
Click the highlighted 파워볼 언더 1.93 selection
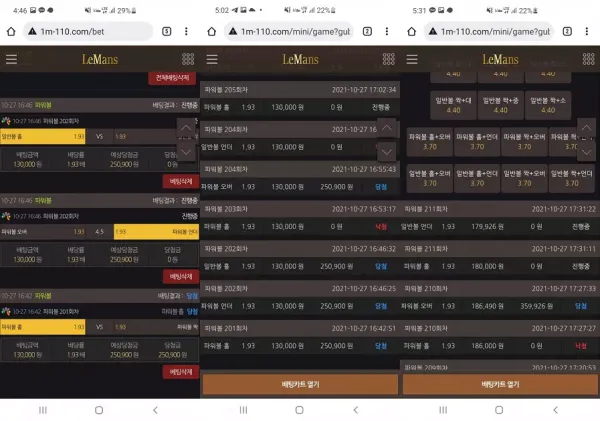pos(157,232)
